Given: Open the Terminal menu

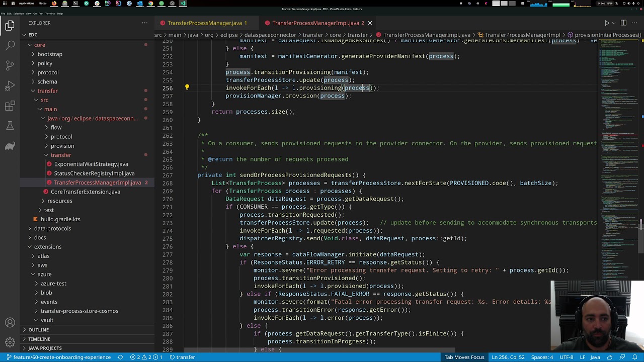Looking at the screenshot, I should (x=50, y=14).
